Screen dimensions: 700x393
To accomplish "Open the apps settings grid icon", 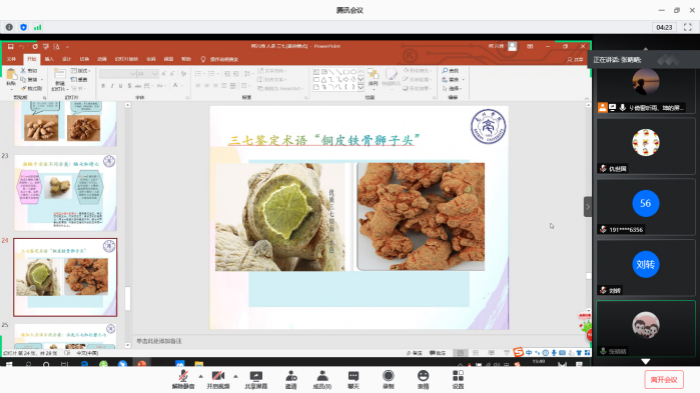I will [458, 380].
